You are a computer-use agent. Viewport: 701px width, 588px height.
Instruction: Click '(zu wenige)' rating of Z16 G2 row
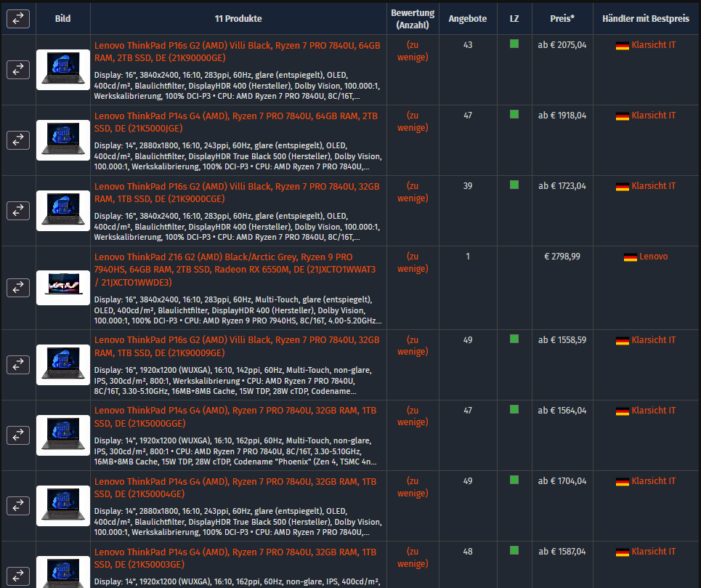click(413, 262)
